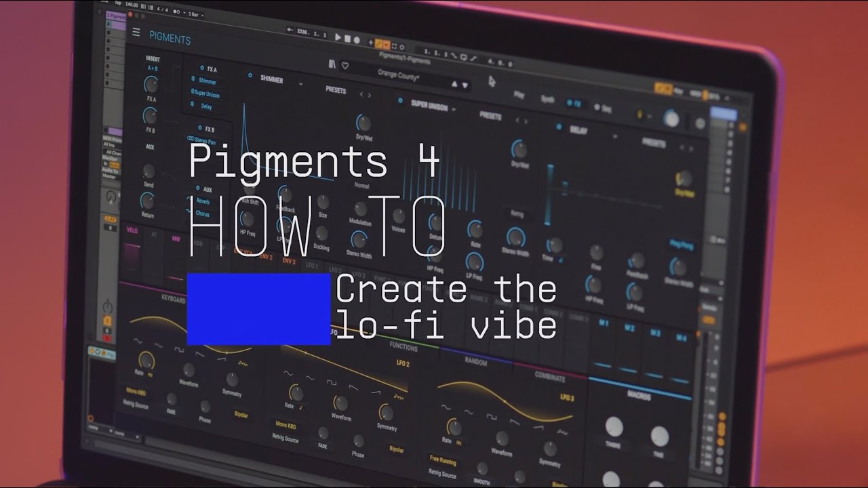Click the Play button in the DAW transport
Image resolution: width=868 pixels, height=488 pixels.
[338, 38]
